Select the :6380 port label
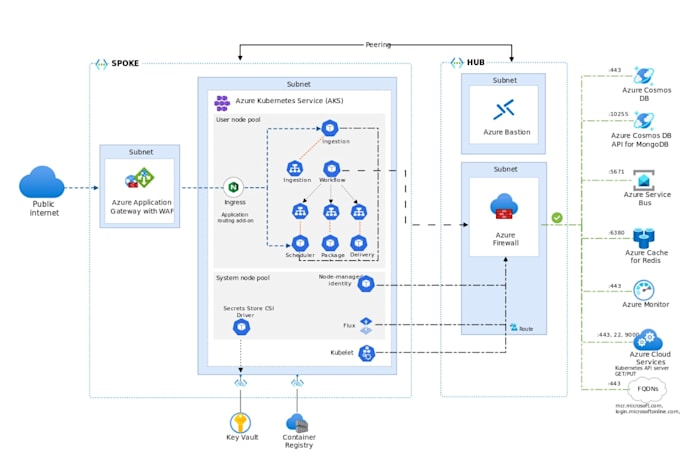This screenshot has height=453, width=680. tap(616, 233)
